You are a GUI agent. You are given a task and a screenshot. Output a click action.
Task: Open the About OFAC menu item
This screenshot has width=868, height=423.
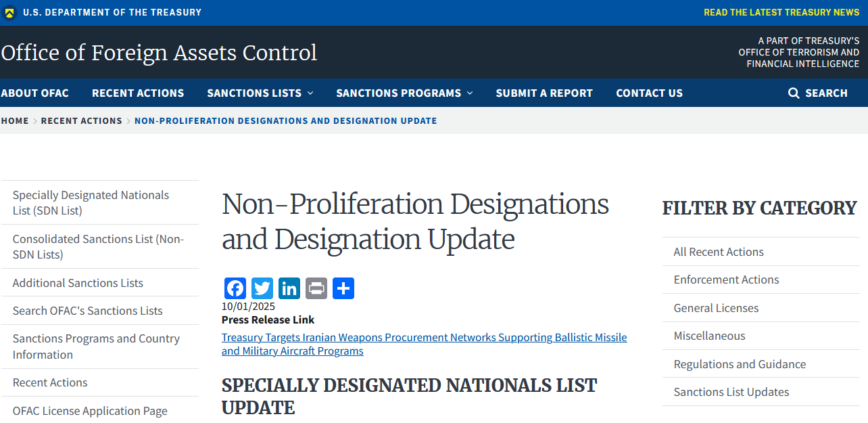pyautogui.click(x=35, y=93)
